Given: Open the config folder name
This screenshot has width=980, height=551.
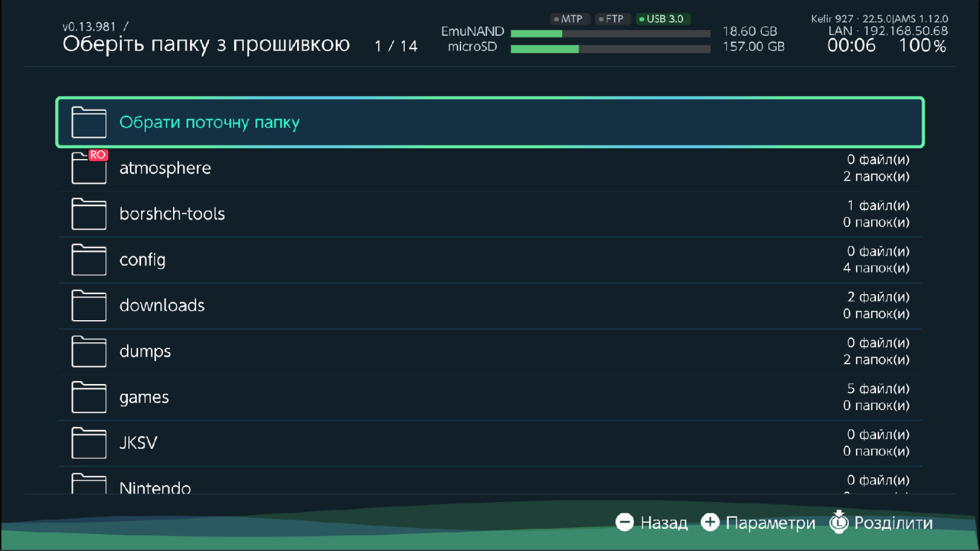Looking at the screenshot, I should tap(142, 260).
